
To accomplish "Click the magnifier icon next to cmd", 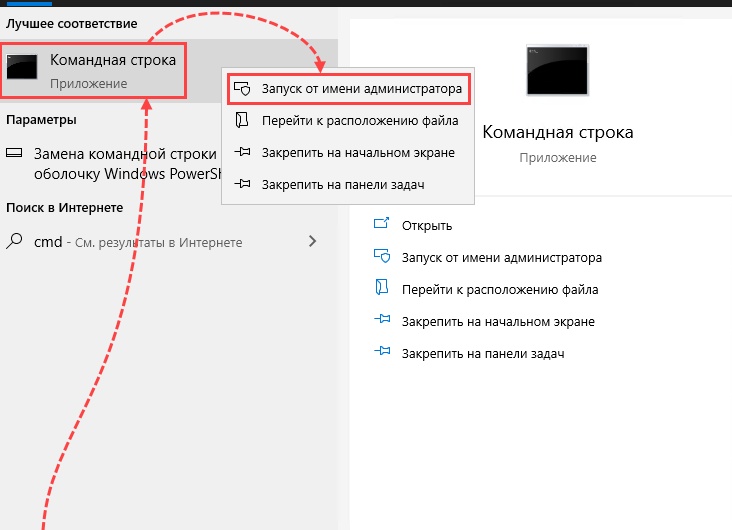I will [x=14, y=241].
